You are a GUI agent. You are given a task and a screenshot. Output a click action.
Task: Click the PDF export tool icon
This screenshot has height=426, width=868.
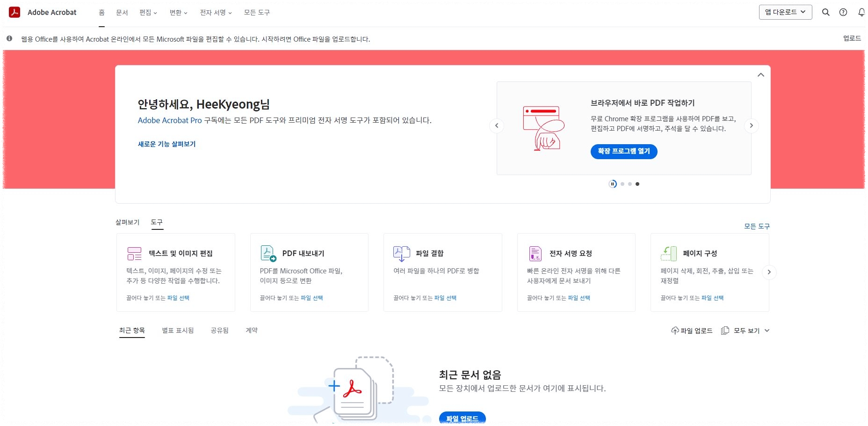click(x=268, y=253)
